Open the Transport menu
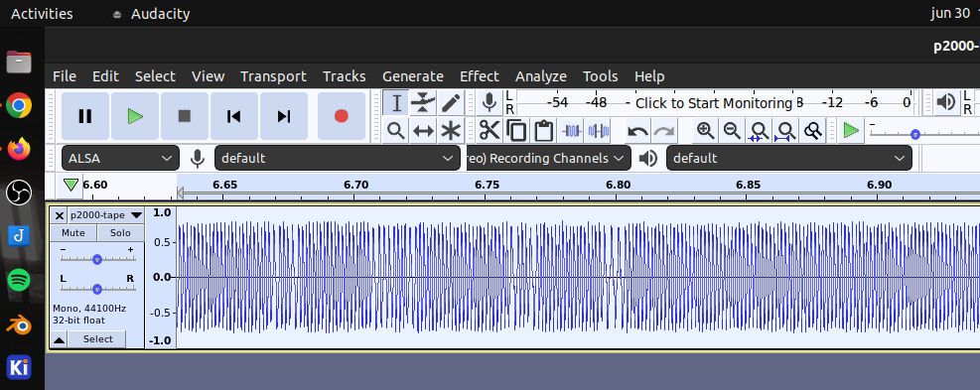 pos(273,76)
